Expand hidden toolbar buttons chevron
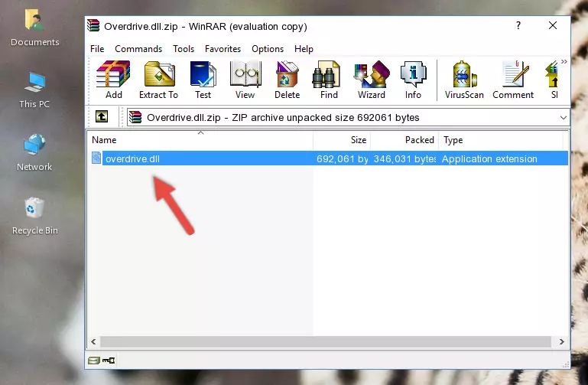Image resolution: width=588 pixels, height=385 pixels. tap(564, 61)
